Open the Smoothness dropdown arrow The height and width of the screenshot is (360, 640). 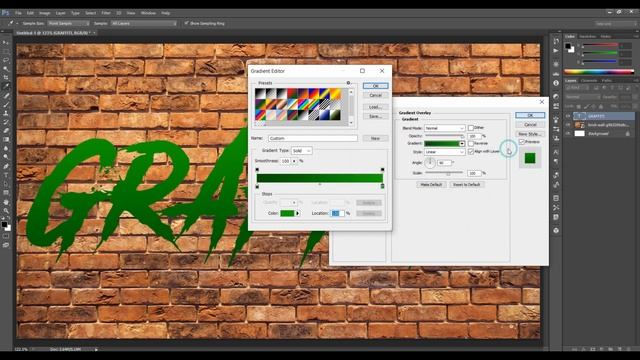pyautogui.click(x=294, y=161)
